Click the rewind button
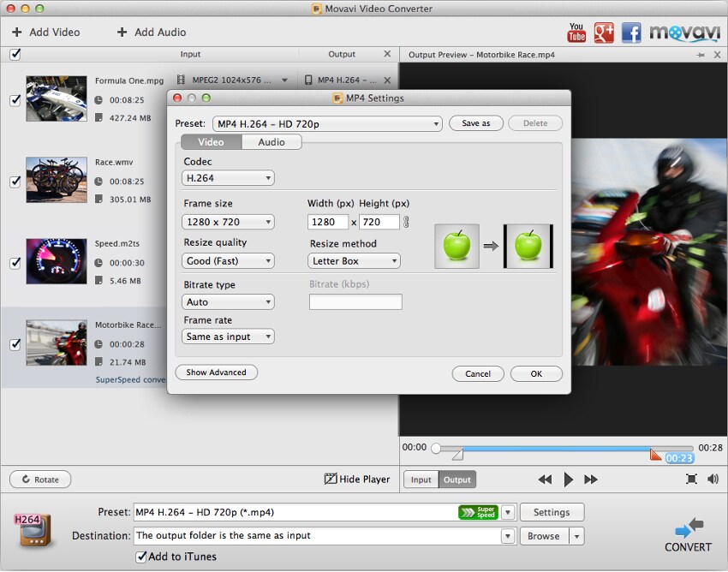The width and height of the screenshot is (728, 572). [x=545, y=480]
